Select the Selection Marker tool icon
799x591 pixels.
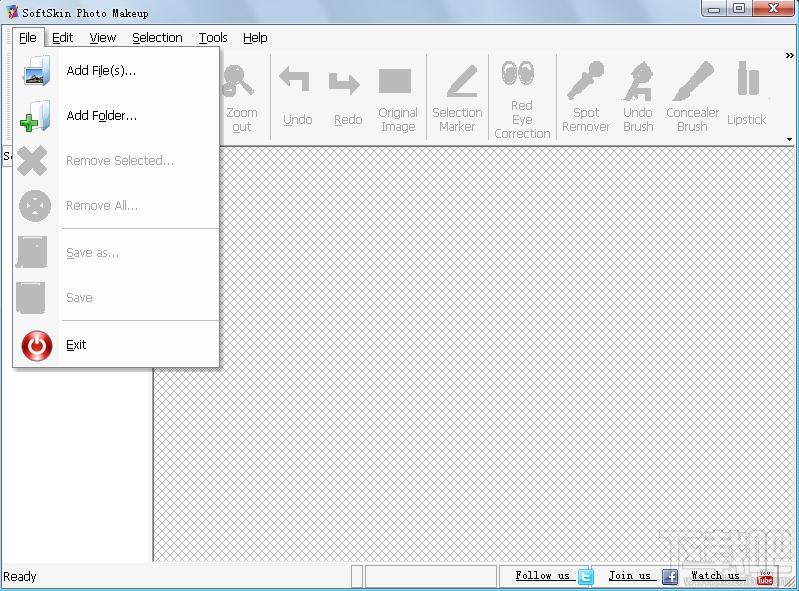tap(462, 81)
